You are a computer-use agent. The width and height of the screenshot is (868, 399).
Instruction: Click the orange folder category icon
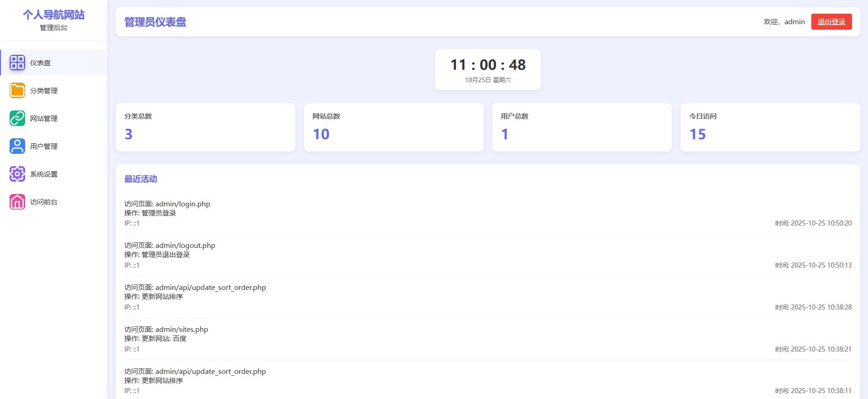pyautogui.click(x=17, y=90)
